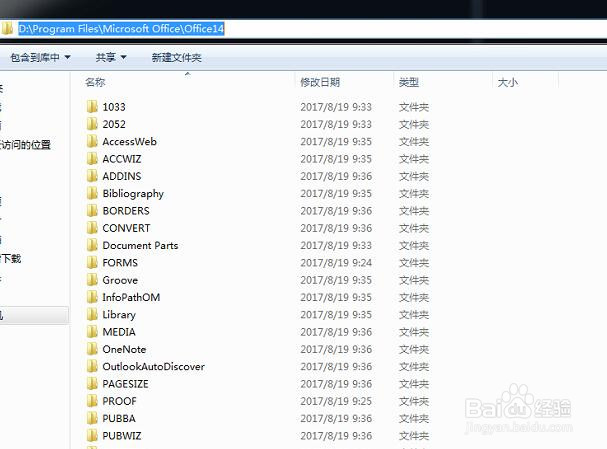Select the InfoPathOM folder icon

tap(92, 297)
